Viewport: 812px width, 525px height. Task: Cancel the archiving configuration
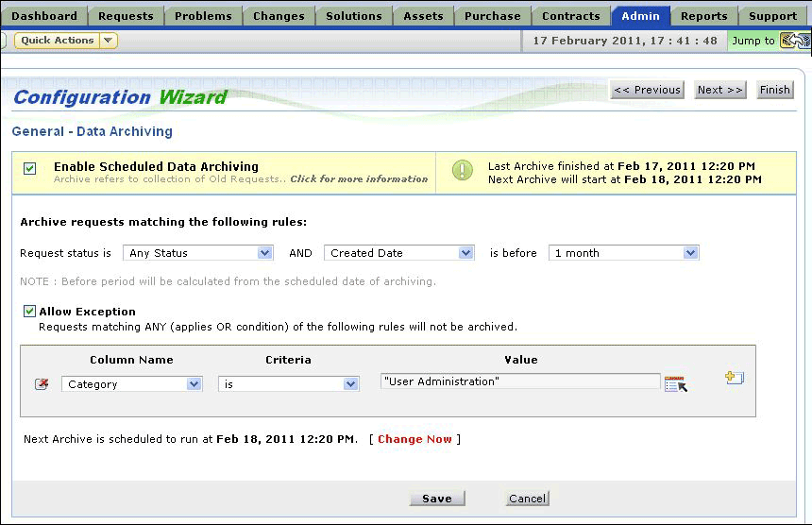point(527,498)
